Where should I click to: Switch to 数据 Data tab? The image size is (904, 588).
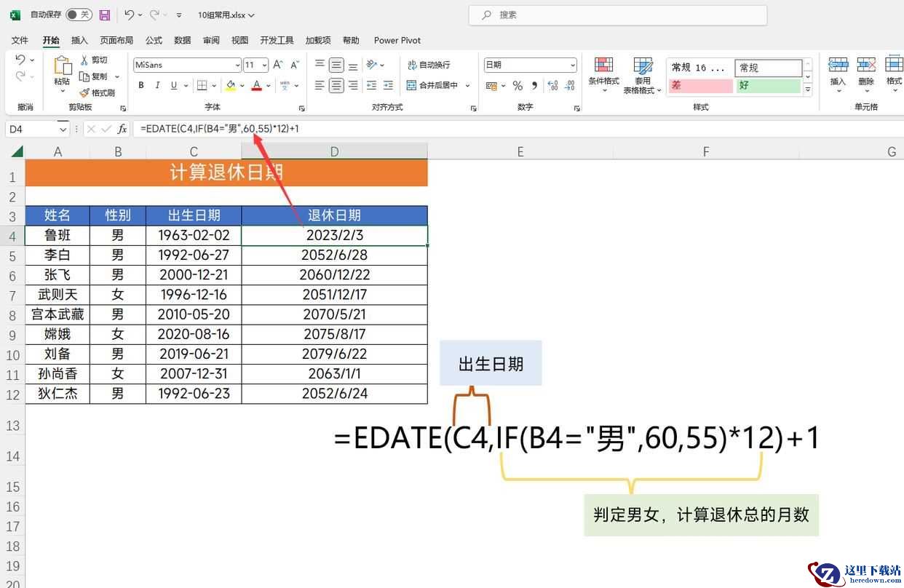183,40
